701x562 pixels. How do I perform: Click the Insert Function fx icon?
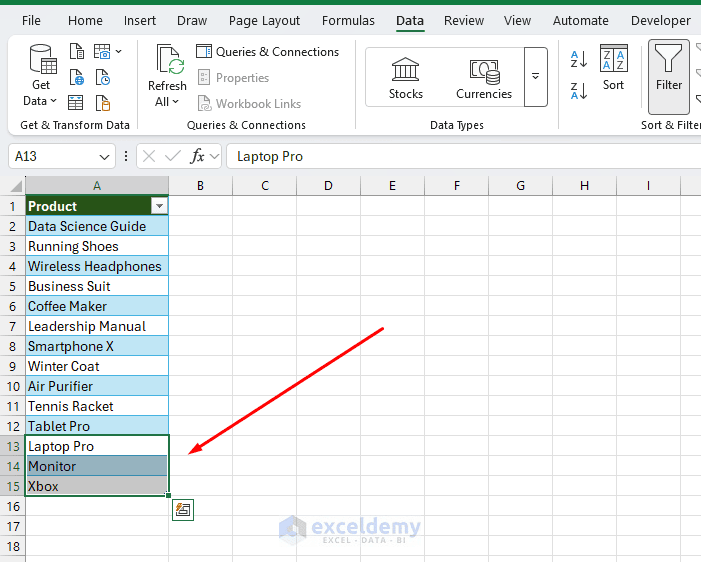point(197,156)
